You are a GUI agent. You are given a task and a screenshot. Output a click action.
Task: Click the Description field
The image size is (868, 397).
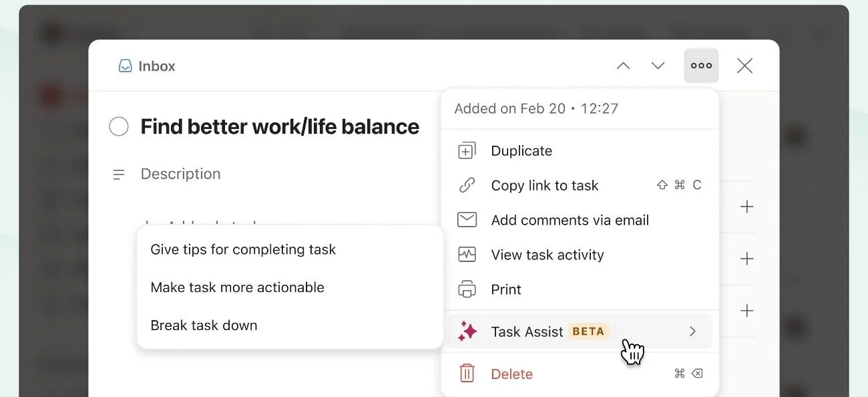point(180,174)
